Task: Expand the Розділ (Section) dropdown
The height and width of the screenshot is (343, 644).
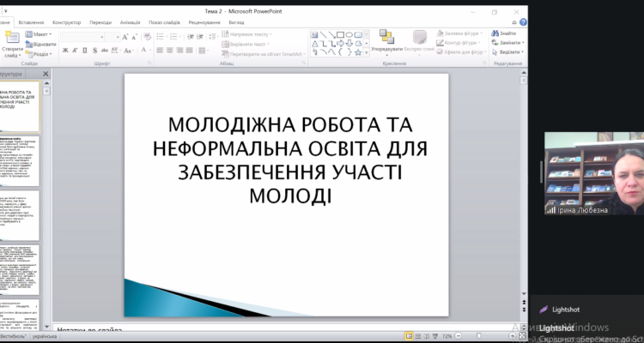Action: [42, 53]
